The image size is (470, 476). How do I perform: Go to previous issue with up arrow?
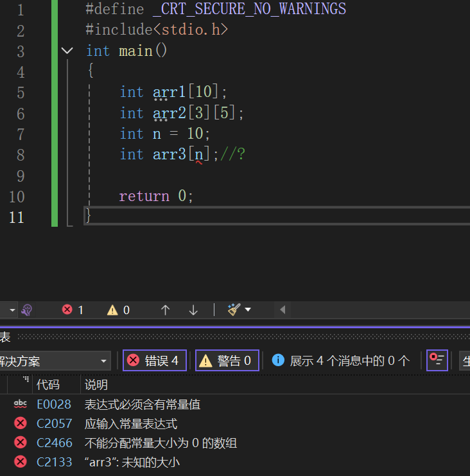[166, 310]
